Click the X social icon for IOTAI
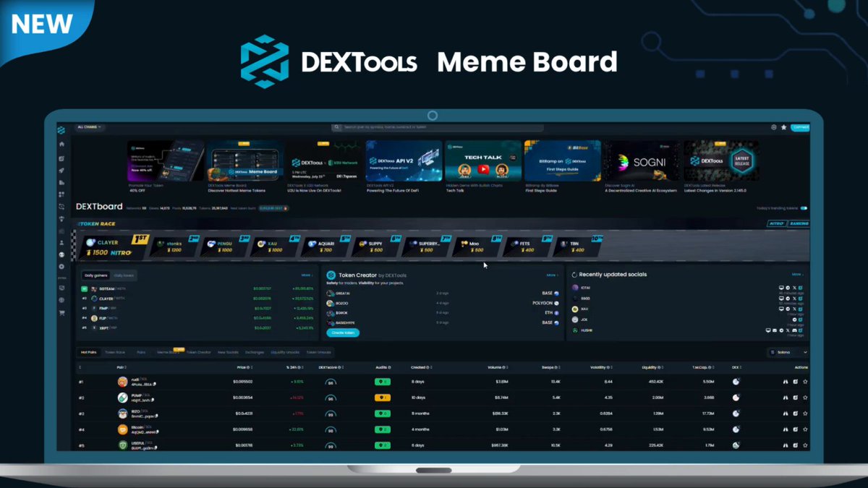Viewport: 868px width, 488px height. [794, 288]
